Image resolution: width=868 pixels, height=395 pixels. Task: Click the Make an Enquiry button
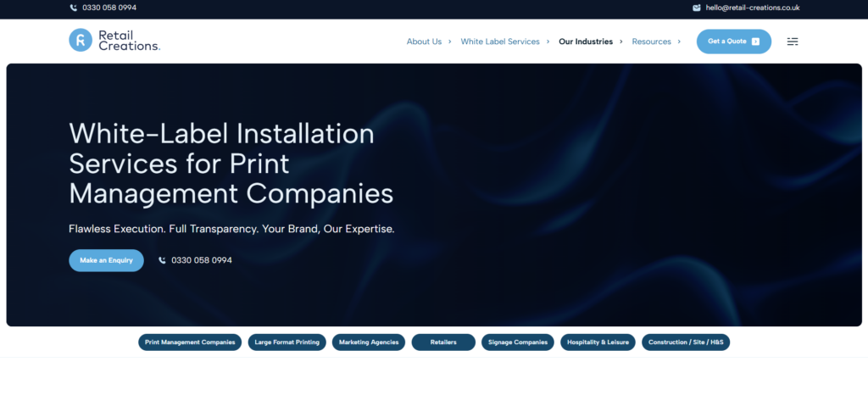[x=106, y=260]
